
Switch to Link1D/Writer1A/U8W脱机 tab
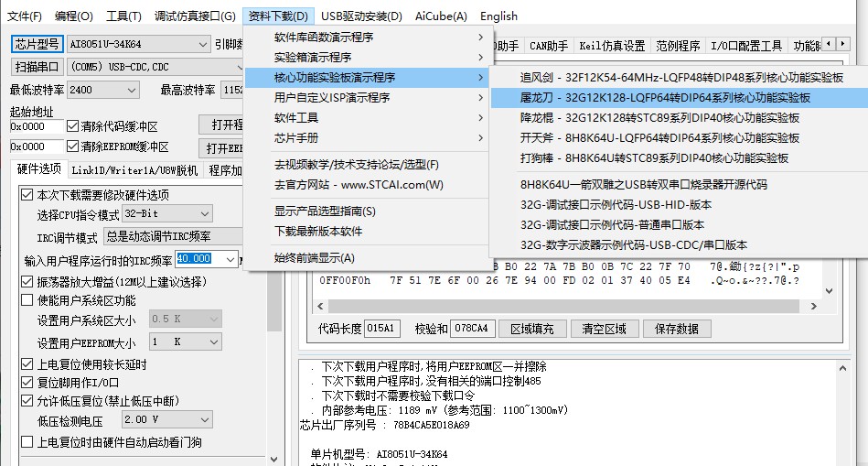point(134,170)
